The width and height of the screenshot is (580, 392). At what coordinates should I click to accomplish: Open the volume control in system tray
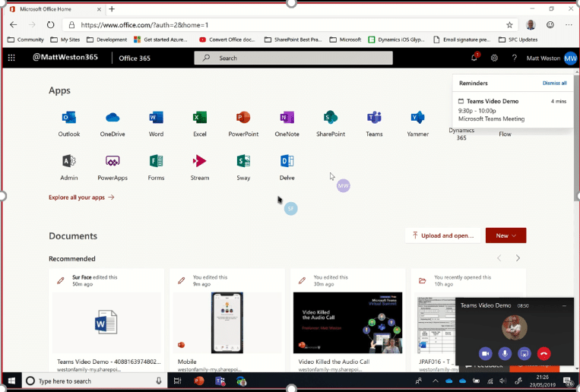pyautogui.click(x=502, y=381)
